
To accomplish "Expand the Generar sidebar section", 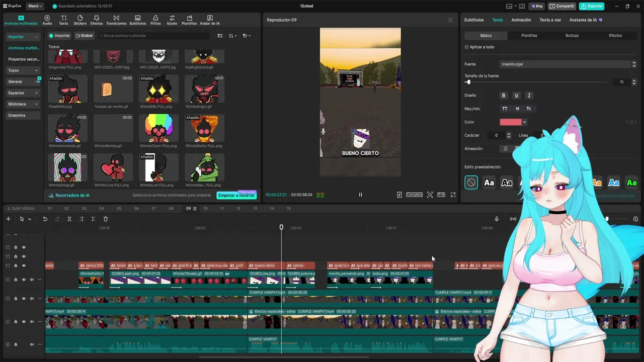I will click(x=23, y=81).
